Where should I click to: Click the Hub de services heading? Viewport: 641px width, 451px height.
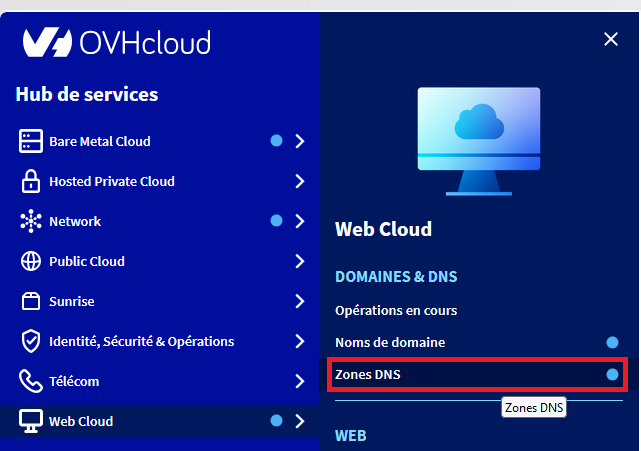87,94
